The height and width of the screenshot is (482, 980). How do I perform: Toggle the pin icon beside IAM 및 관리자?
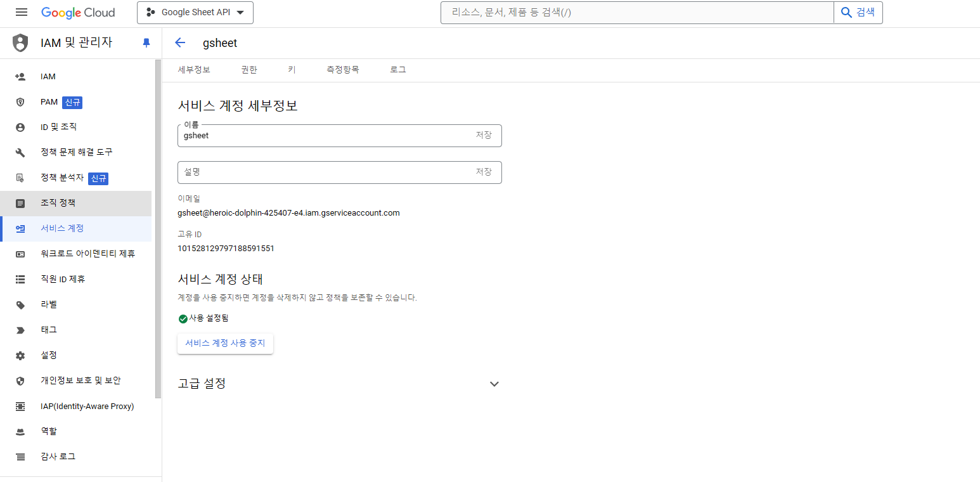tap(146, 43)
